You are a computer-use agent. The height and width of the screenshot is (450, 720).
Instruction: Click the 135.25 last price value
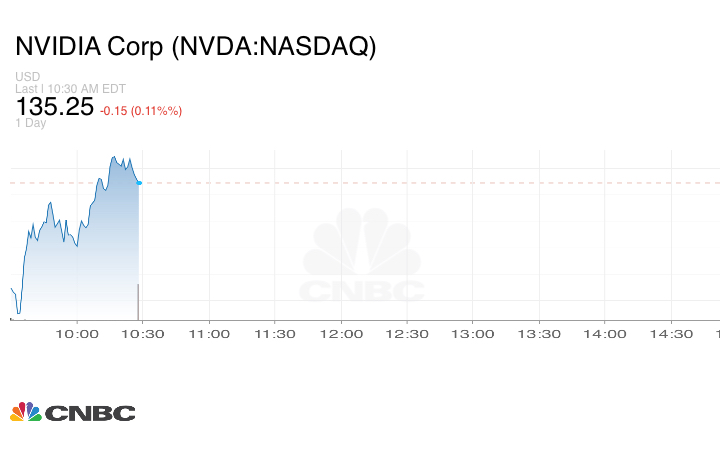click(x=54, y=107)
